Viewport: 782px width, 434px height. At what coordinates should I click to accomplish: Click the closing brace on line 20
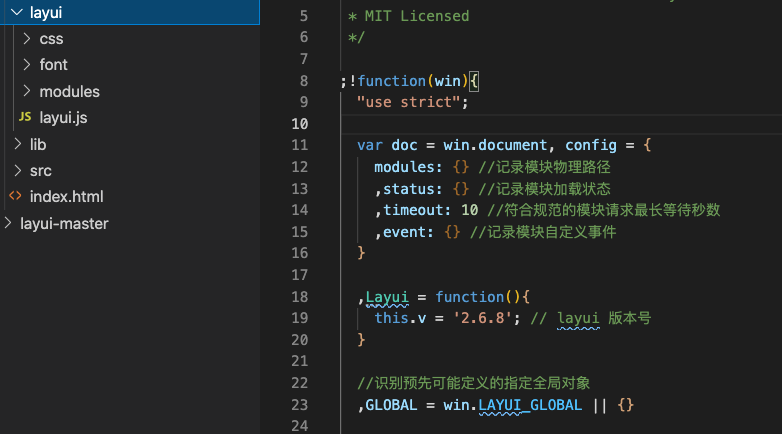pos(361,340)
